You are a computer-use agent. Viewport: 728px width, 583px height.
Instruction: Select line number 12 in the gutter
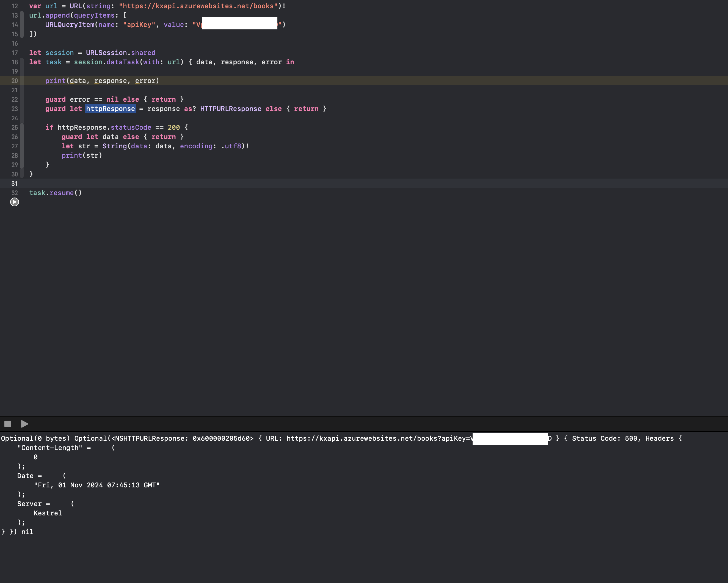15,6
